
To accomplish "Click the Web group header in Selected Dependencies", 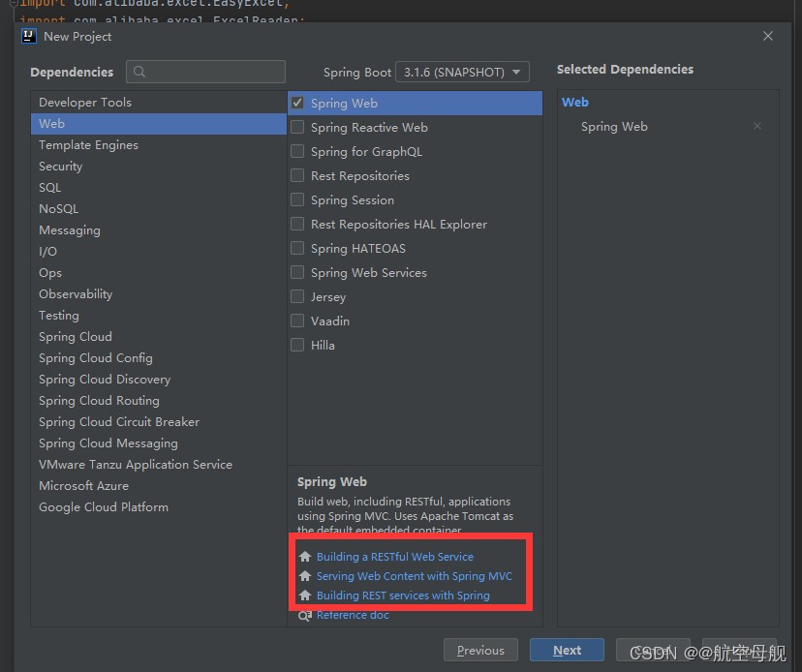I will [x=575, y=103].
